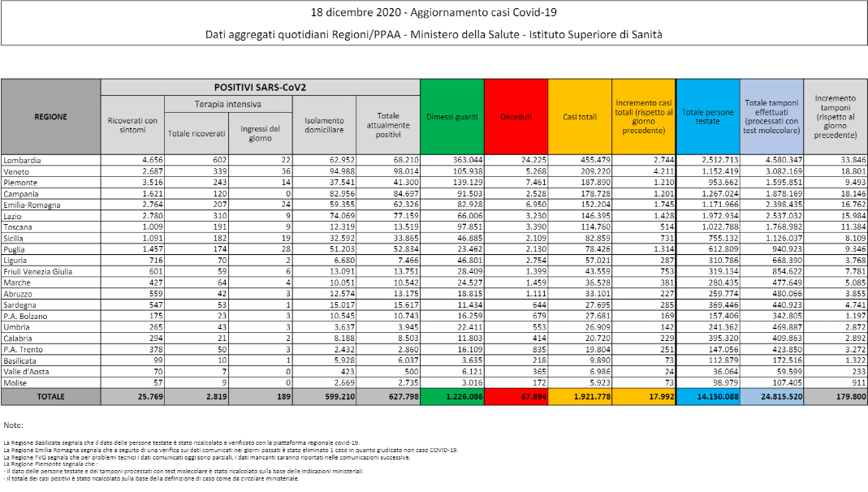Select total tamponi value 24.815.520
The width and height of the screenshot is (868, 492).
(781, 397)
